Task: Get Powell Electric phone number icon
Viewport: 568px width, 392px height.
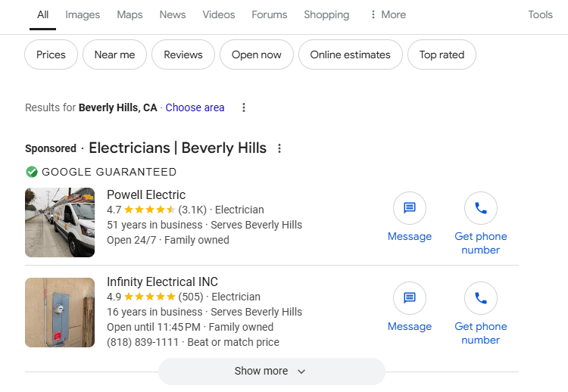Action: coord(481,208)
